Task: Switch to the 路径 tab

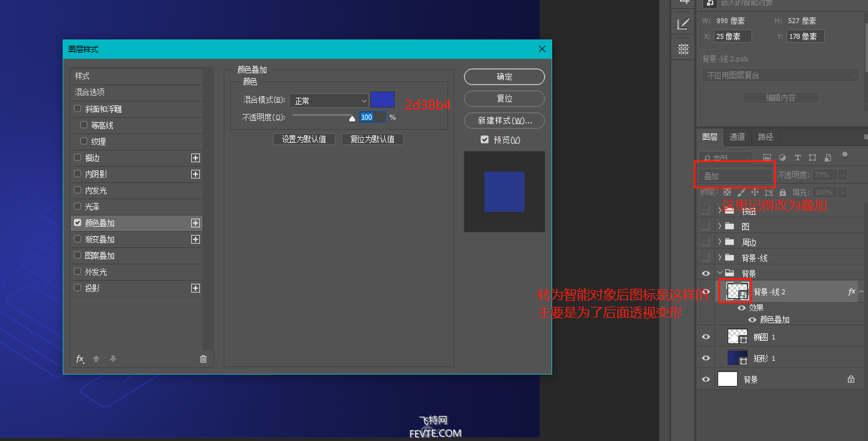Action: (765, 137)
